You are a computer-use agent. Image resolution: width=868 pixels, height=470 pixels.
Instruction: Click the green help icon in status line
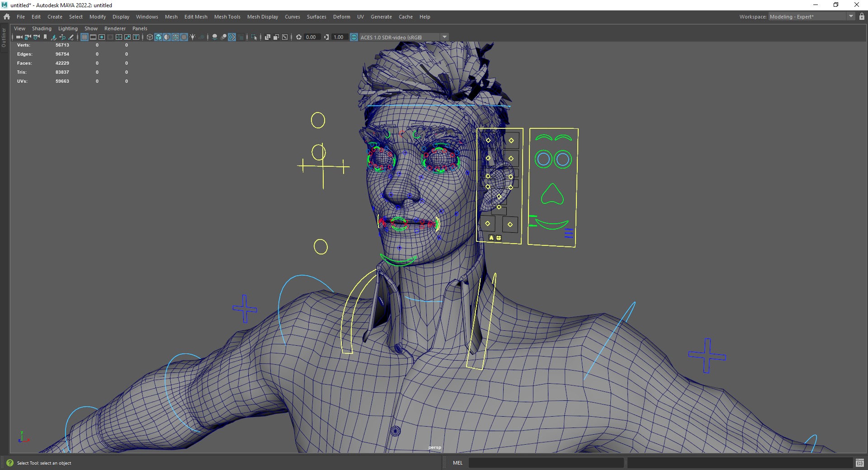click(10, 463)
